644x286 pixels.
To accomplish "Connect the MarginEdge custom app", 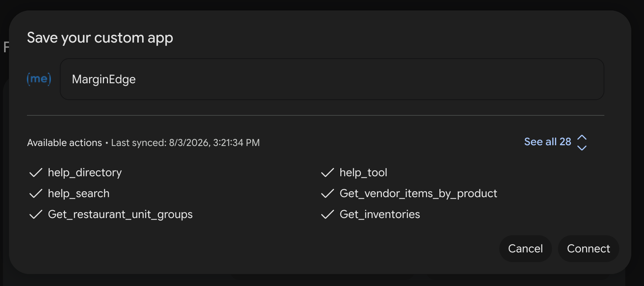I will pos(588,249).
